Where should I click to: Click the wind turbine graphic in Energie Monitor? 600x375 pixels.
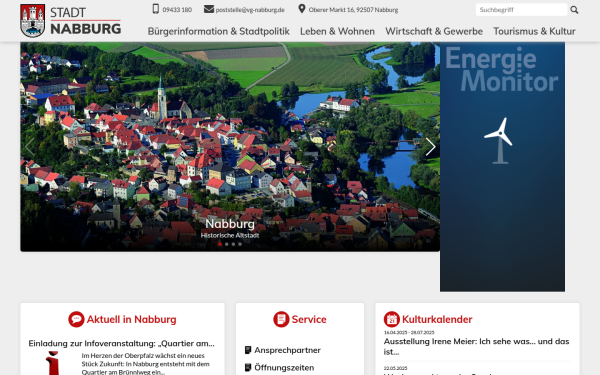499,141
